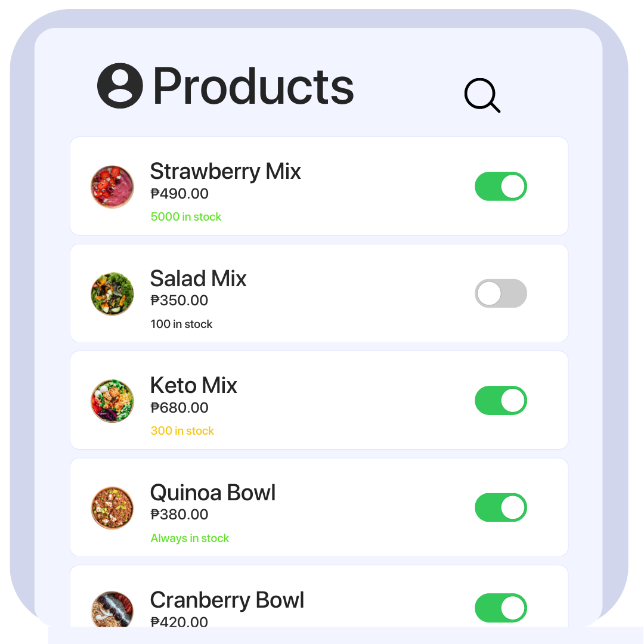Open the Strawberry Mix bowl image
This screenshot has height=644, width=644.
[112, 187]
